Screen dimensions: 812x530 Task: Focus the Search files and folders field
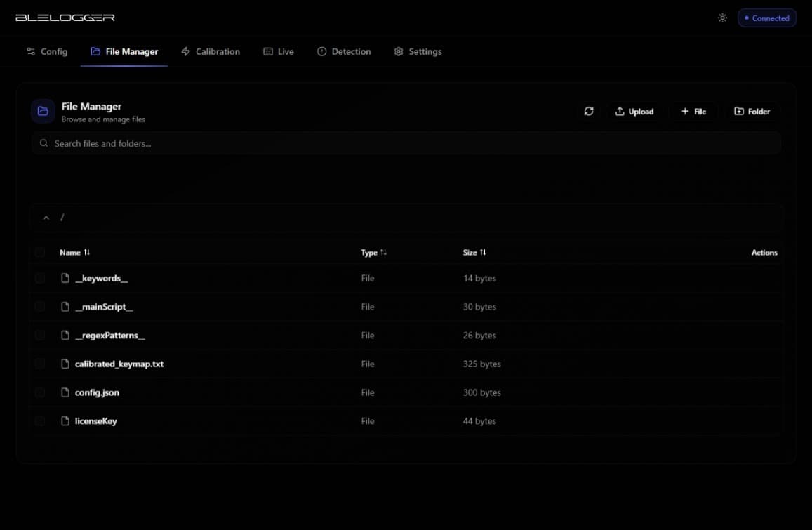407,143
